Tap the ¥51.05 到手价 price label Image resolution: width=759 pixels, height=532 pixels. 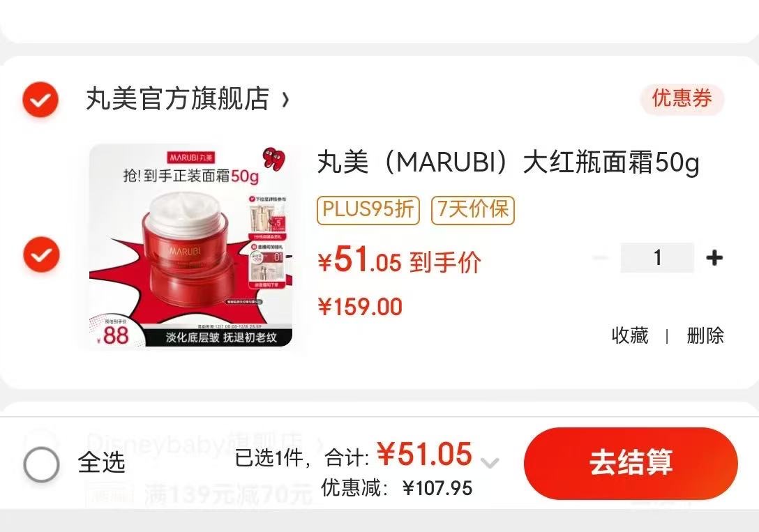(399, 260)
